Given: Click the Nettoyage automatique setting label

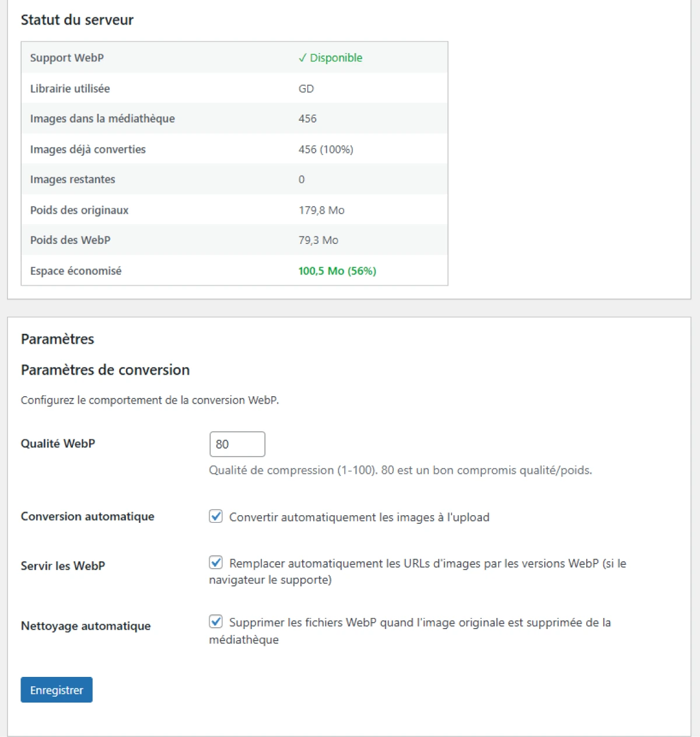Looking at the screenshot, I should tap(86, 626).
